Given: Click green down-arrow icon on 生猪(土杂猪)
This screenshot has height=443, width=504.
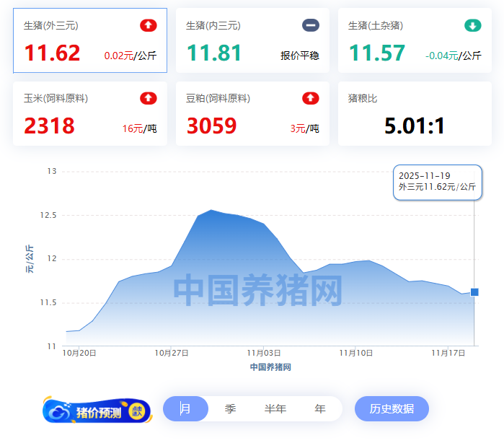Looking at the screenshot, I should [472, 26].
